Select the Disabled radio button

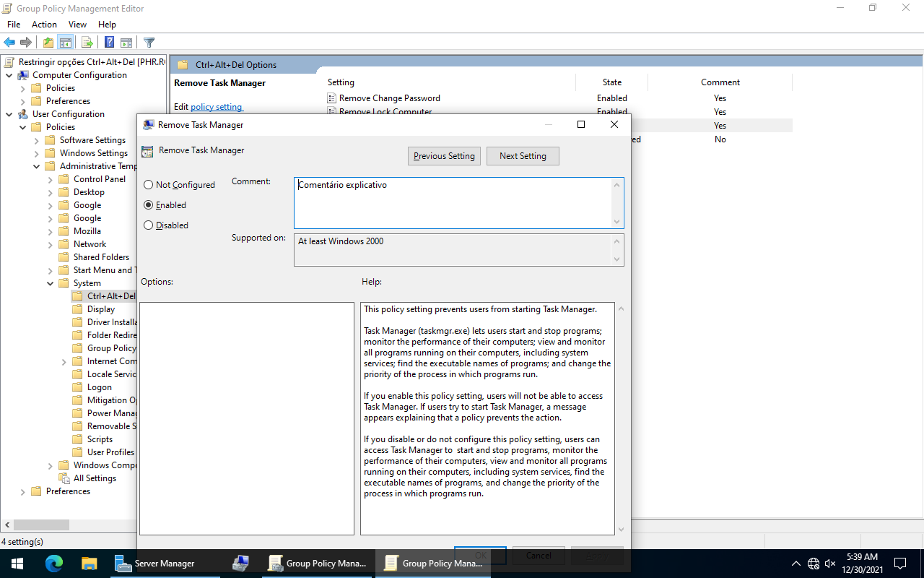[148, 225]
